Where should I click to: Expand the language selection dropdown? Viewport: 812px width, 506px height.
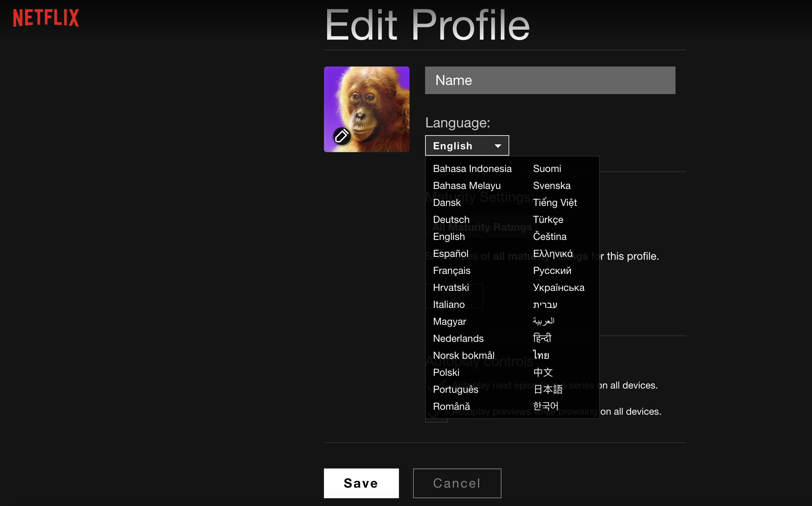click(x=466, y=145)
